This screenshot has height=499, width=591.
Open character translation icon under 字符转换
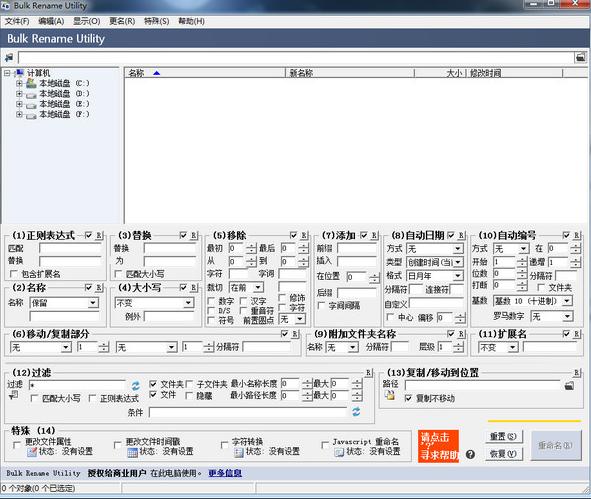239,452
